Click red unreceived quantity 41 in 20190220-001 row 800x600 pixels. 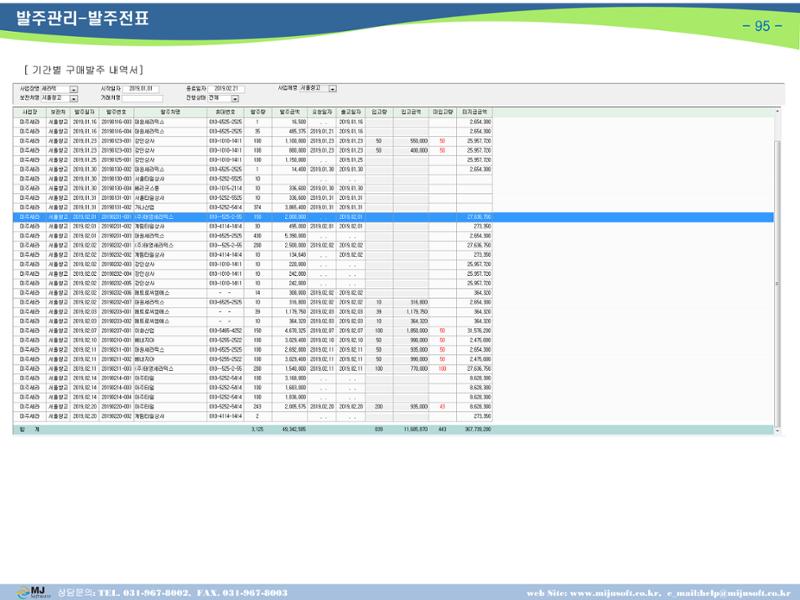click(442, 407)
